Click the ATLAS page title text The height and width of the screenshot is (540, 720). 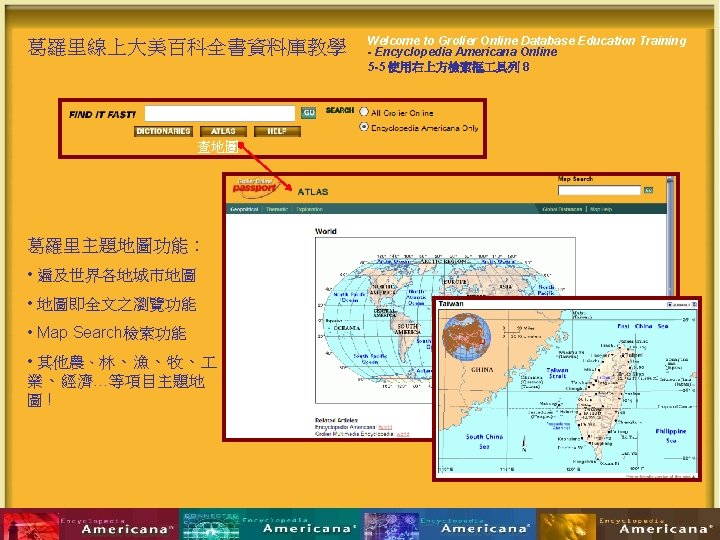pos(313,192)
